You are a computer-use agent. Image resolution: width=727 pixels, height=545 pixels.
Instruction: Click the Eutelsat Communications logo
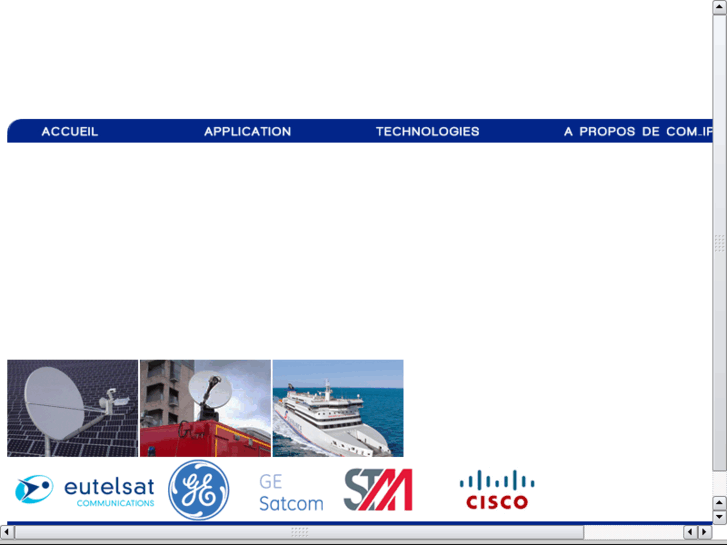tap(84, 490)
